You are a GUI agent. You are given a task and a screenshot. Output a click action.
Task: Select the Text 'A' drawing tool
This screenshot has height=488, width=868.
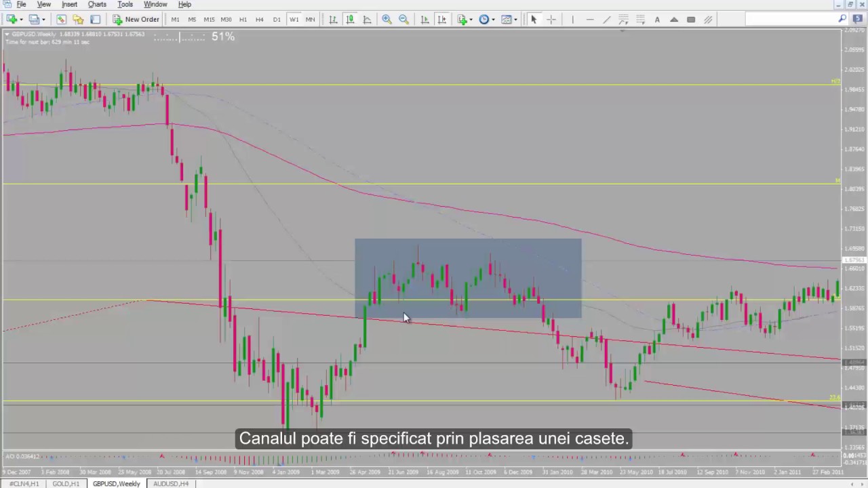pyautogui.click(x=657, y=20)
